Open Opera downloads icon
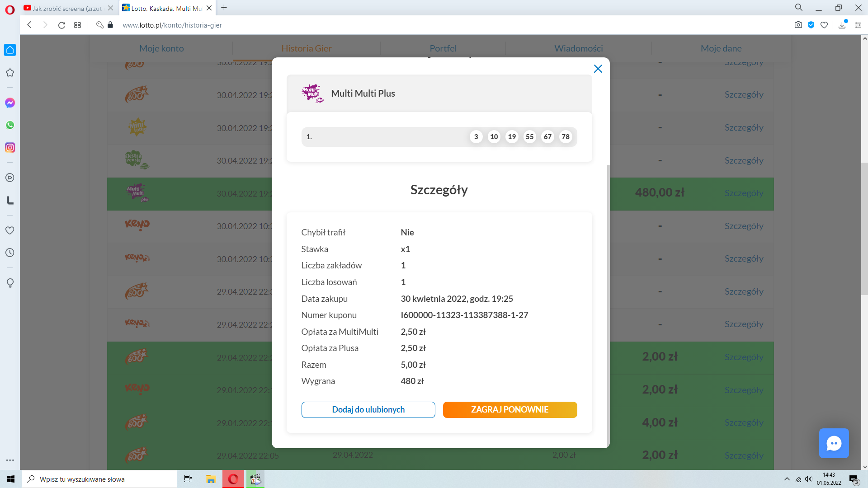 click(x=842, y=25)
